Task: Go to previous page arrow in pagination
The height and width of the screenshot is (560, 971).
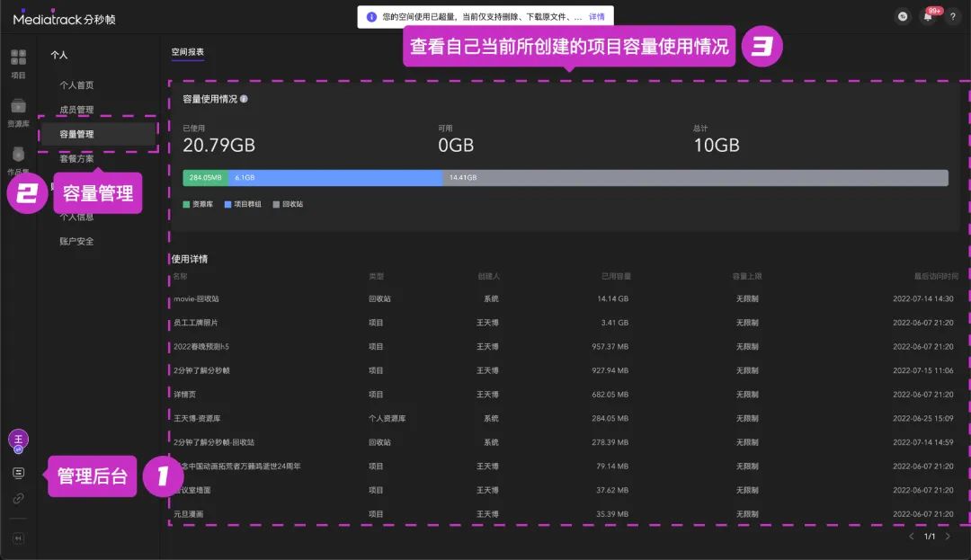Action: [x=911, y=537]
